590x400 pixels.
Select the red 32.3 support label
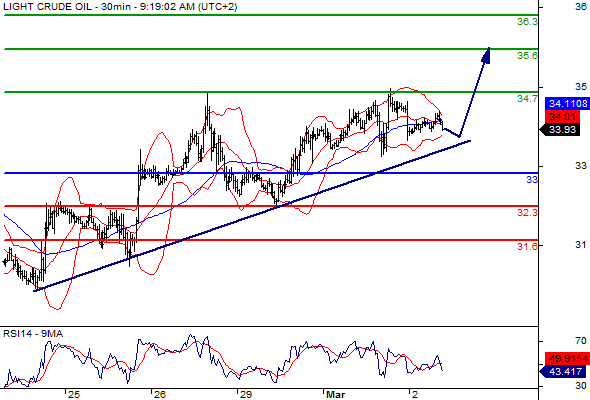527,213
